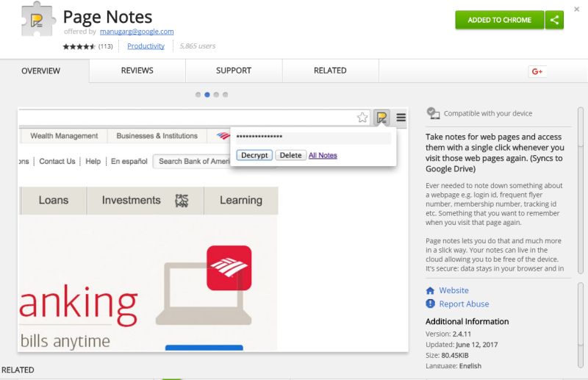Click the Additional Information scrollbar
This screenshot has height=380, width=588.
click(x=581, y=326)
